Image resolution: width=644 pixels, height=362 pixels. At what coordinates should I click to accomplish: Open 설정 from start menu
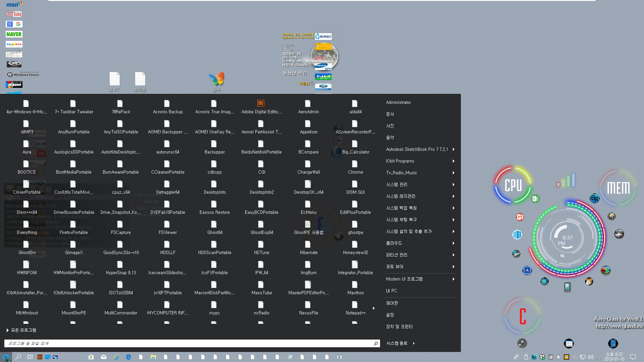click(x=390, y=315)
